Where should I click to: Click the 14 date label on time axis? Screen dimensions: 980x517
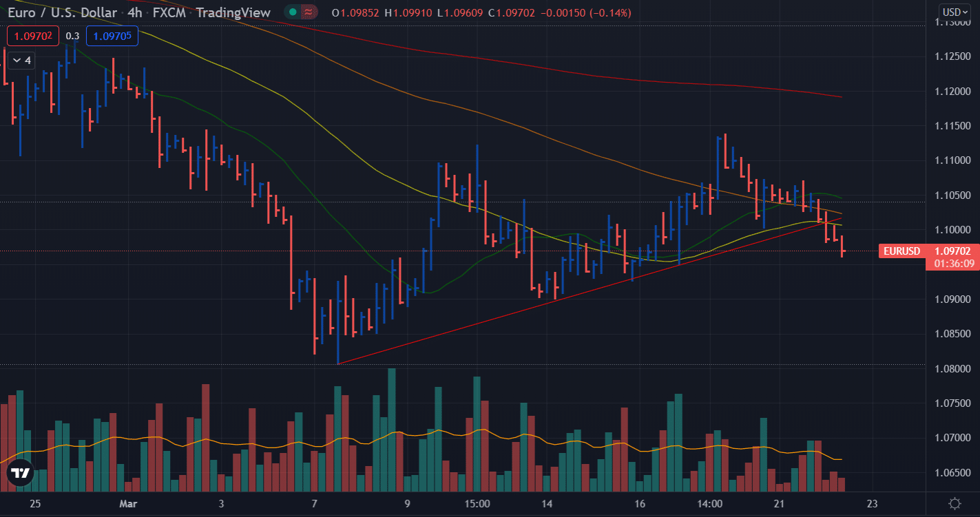click(x=547, y=504)
